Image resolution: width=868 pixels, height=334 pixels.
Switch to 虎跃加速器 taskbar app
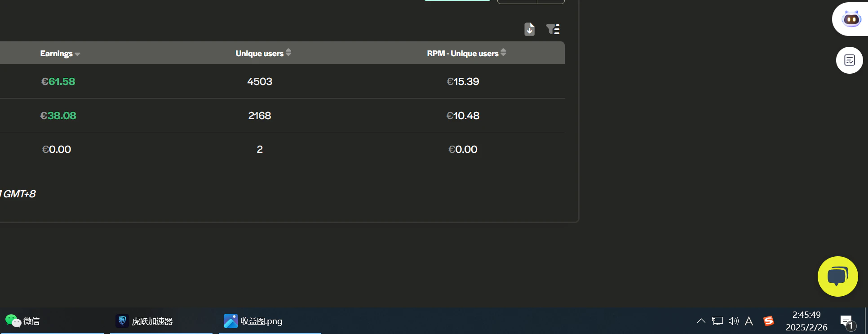click(x=145, y=321)
